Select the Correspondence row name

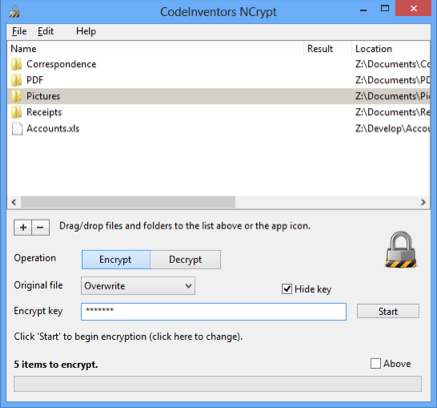(61, 64)
